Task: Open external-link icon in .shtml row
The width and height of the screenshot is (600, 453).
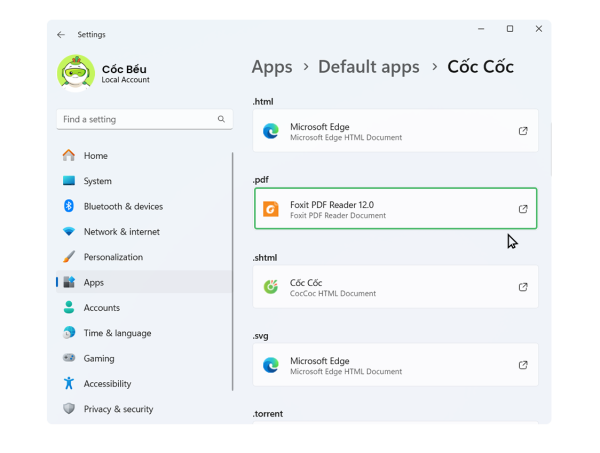Action: (523, 287)
